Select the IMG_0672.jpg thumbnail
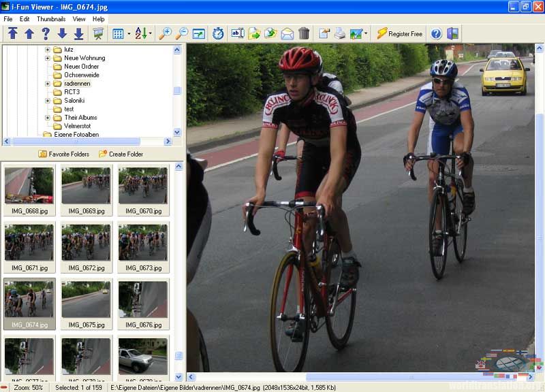Screen dimensions: 545x392 coord(86,244)
